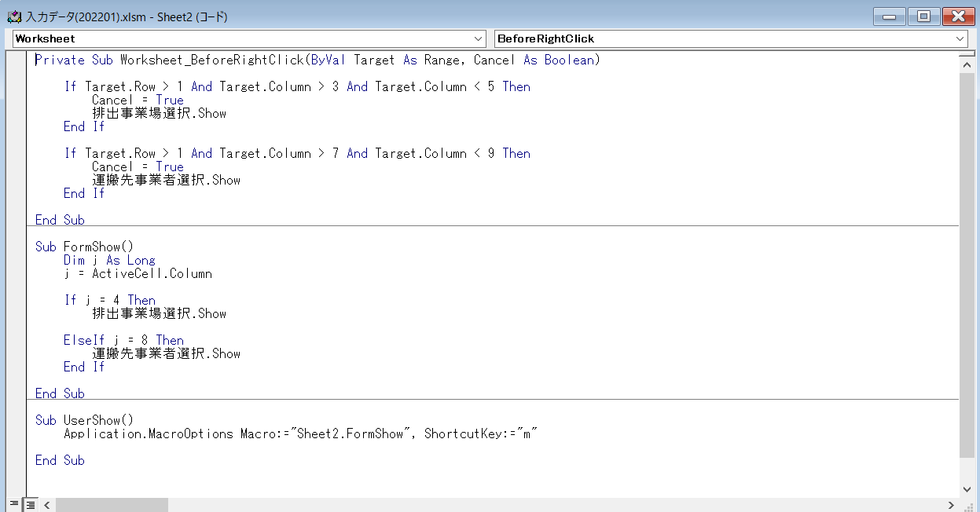Switch to Procedure View using bottom-left icon
The image size is (980, 512).
(x=13, y=504)
